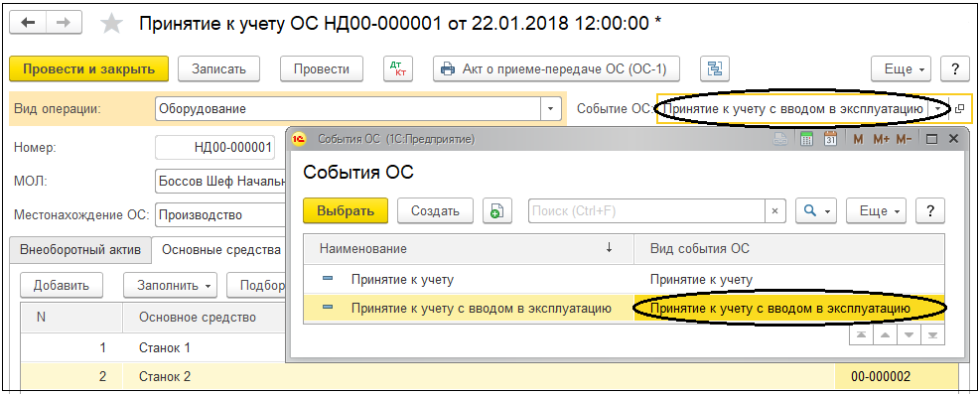Switch to the Основные средства tab
The image size is (980, 394).
[218, 250]
